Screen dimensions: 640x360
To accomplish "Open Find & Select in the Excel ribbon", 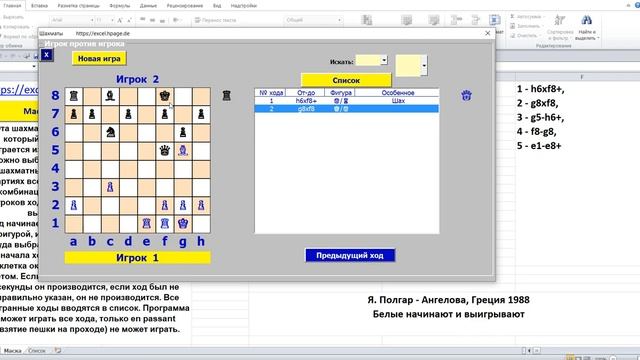I will click(x=587, y=27).
